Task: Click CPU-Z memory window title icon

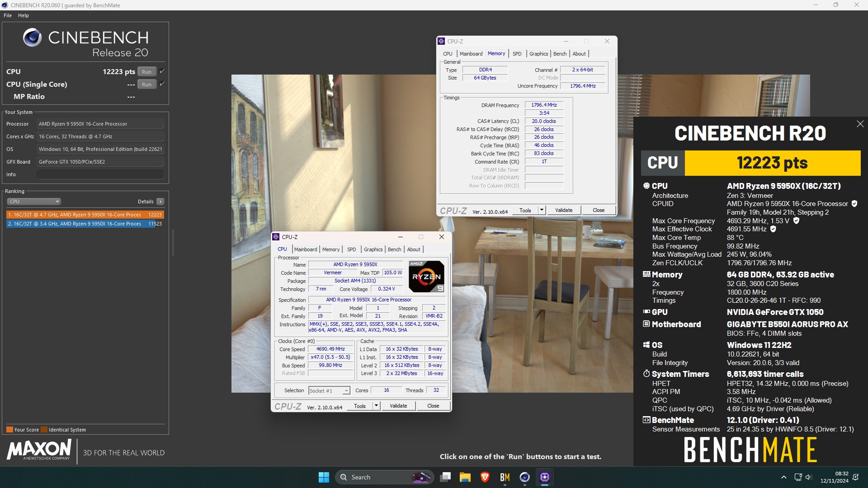Action: coord(441,41)
